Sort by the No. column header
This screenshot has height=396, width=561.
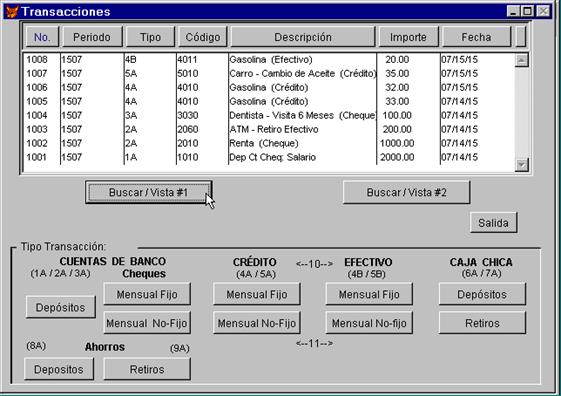click(42, 37)
